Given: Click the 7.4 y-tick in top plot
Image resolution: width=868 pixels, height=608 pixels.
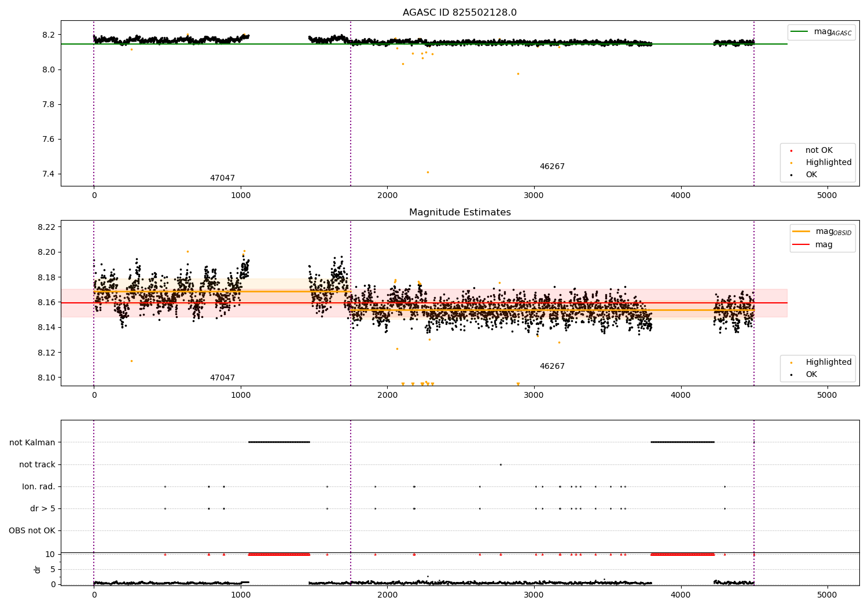Looking at the screenshot, I should pos(49,174).
